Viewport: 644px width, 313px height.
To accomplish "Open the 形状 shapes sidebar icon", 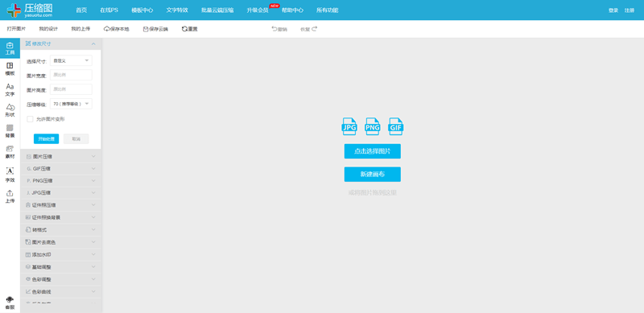I will tap(10, 110).
